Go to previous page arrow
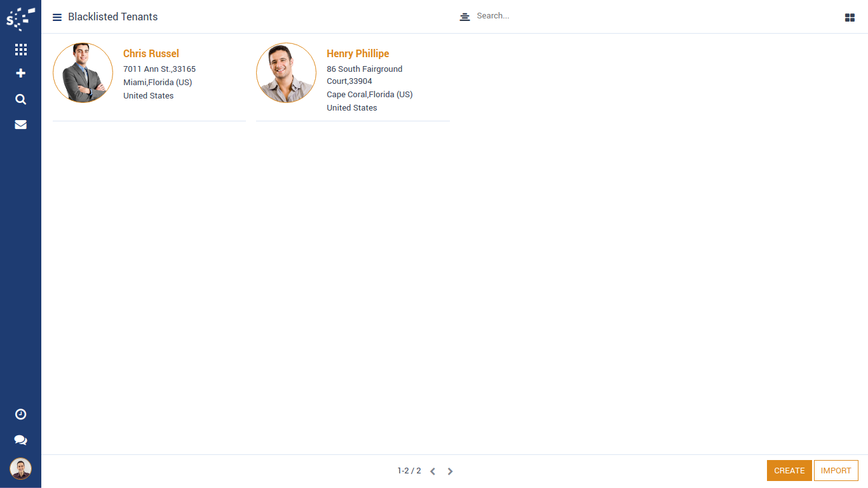Screen dimensions: 868x488 pos(433,471)
